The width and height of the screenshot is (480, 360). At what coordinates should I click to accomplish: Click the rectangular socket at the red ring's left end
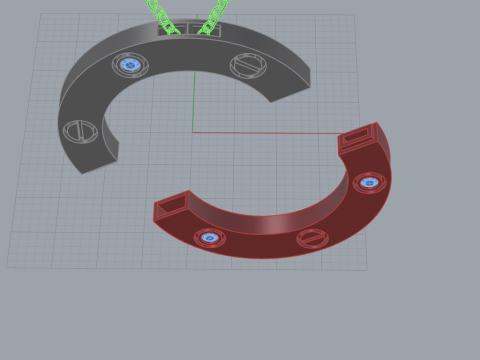[172, 205]
